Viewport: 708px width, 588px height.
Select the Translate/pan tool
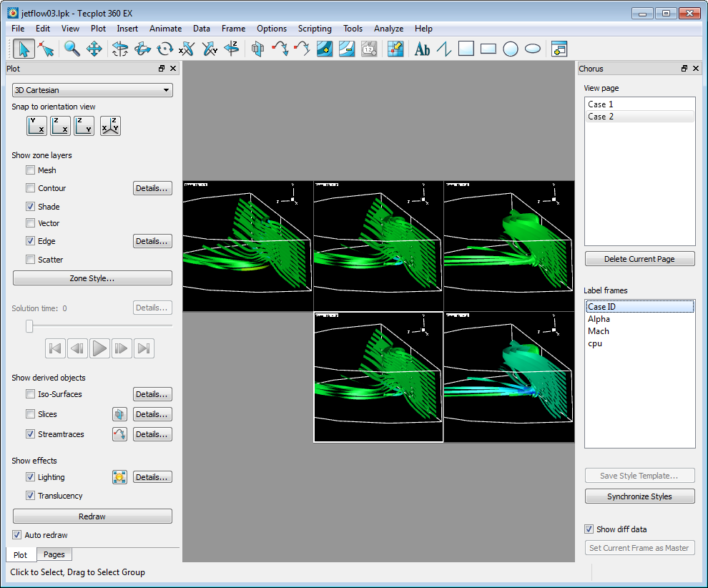tap(94, 49)
